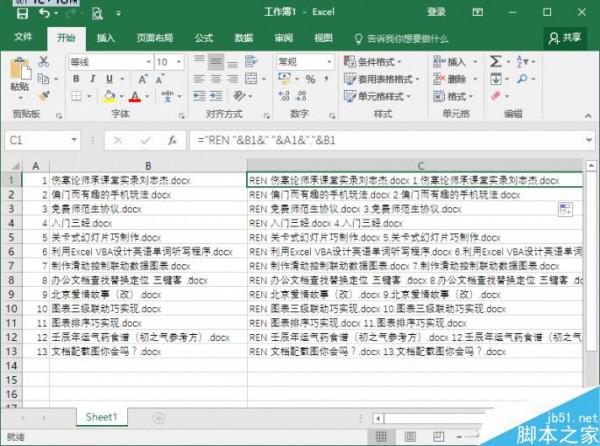Viewport: 600px width, 446px height.
Task: Toggle Bold formatting
Action: 75,80
